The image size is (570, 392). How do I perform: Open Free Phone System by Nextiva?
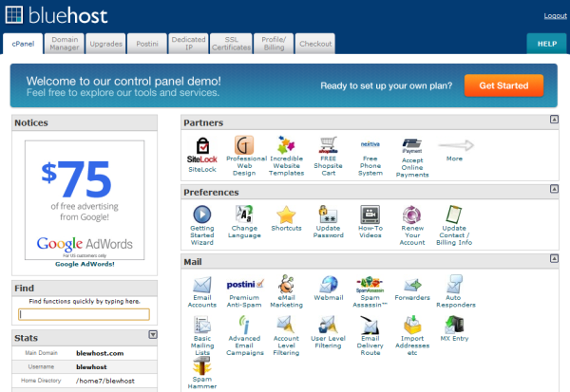pyautogui.click(x=370, y=158)
